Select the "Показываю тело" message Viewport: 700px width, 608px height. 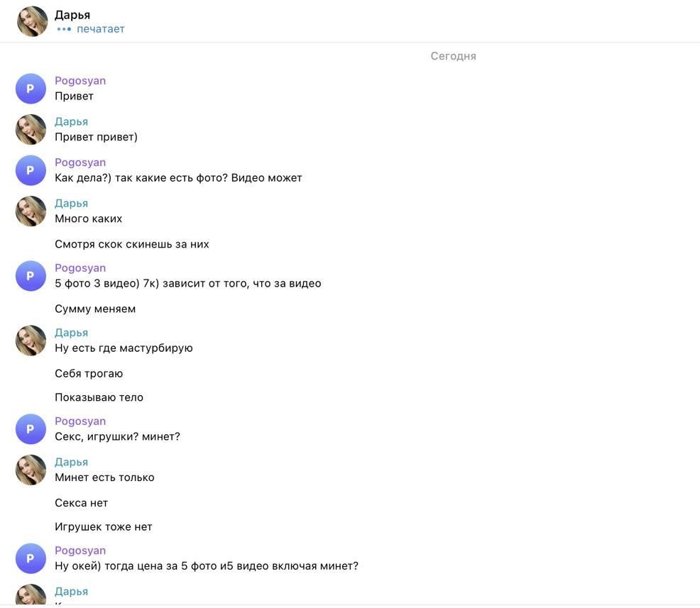pos(99,397)
